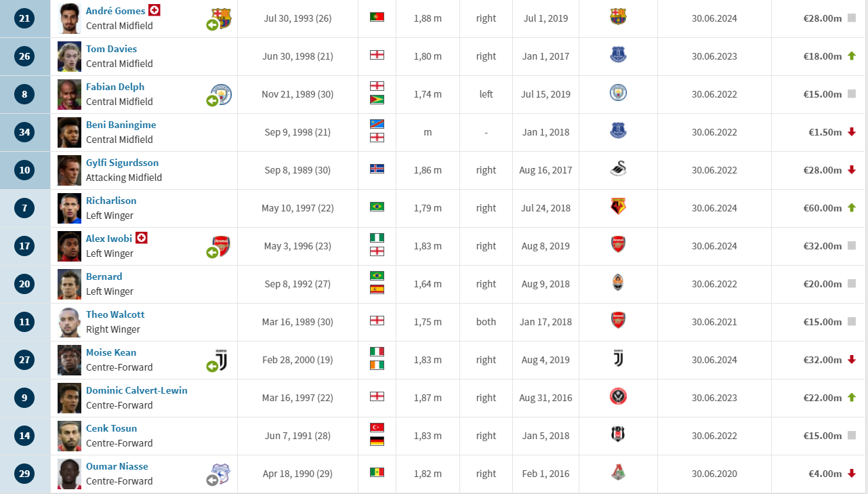
Task: Click Bernard's player photo thumbnail
Action: tap(70, 284)
